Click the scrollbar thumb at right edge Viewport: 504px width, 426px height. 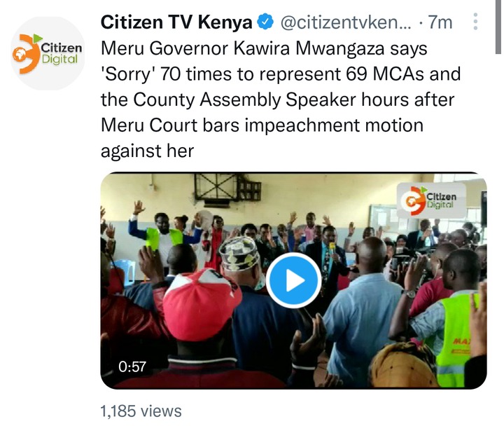point(498,27)
